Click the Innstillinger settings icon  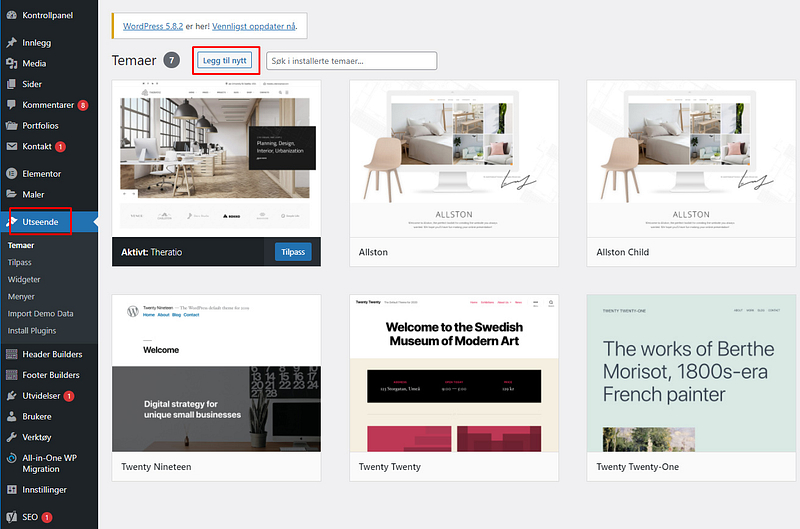[12, 490]
